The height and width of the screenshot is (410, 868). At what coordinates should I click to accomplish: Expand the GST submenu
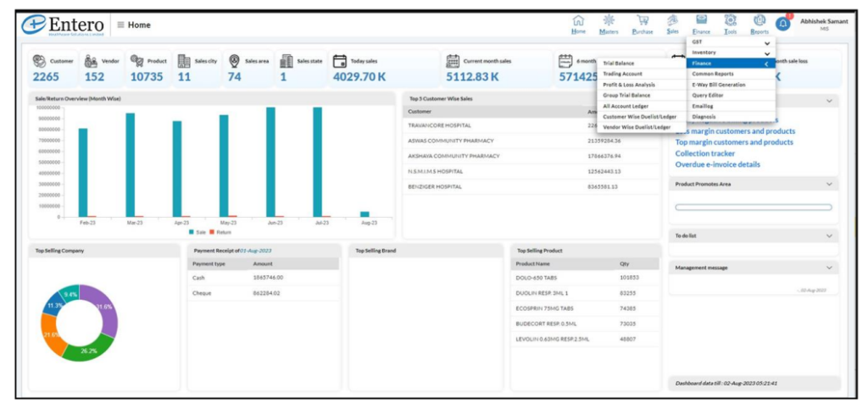point(731,42)
